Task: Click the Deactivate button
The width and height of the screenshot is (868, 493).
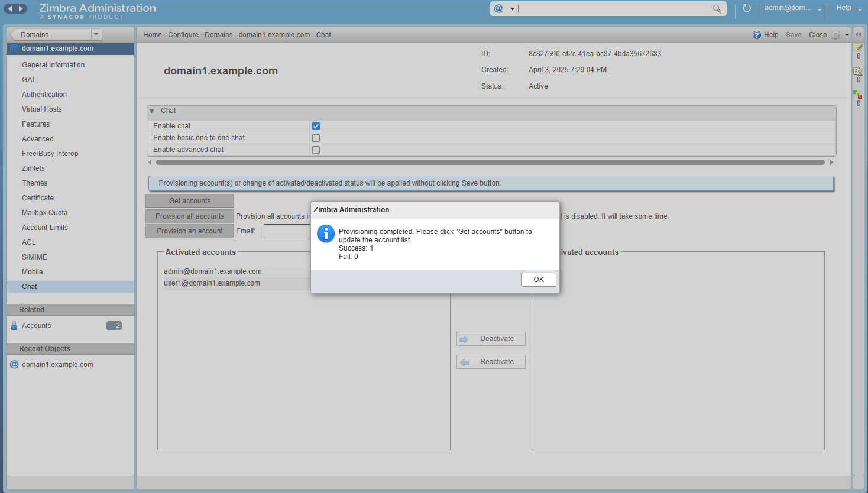Action: point(491,339)
